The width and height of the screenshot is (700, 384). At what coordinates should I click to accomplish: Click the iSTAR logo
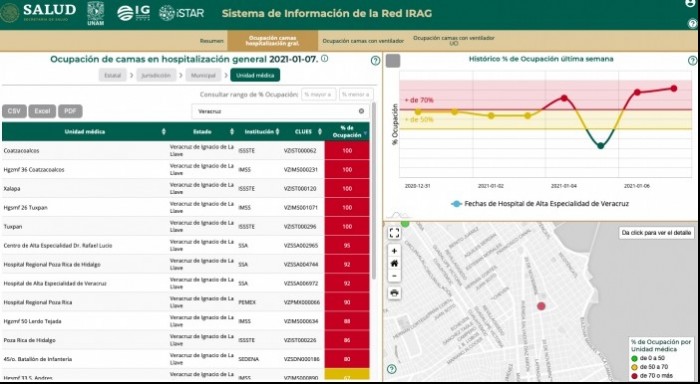click(x=181, y=13)
